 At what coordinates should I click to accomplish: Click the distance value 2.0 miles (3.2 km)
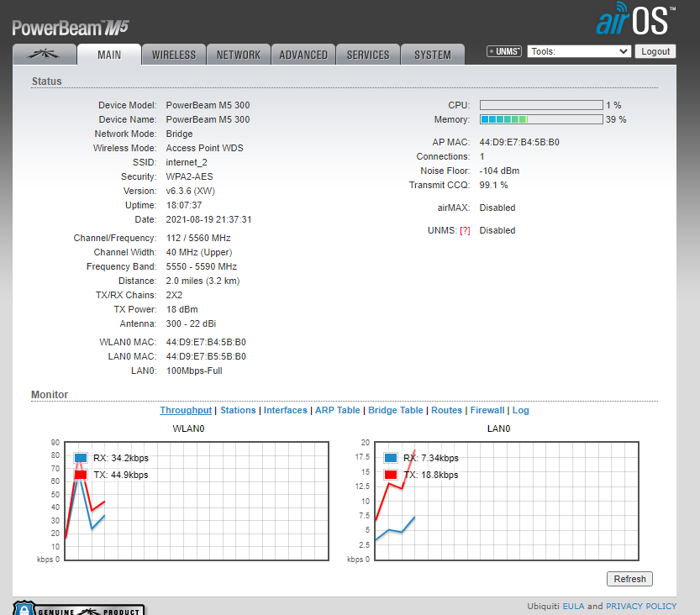tap(203, 281)
